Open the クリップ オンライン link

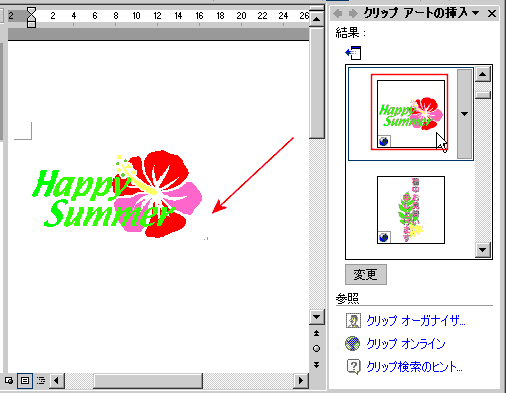point(406,344)
